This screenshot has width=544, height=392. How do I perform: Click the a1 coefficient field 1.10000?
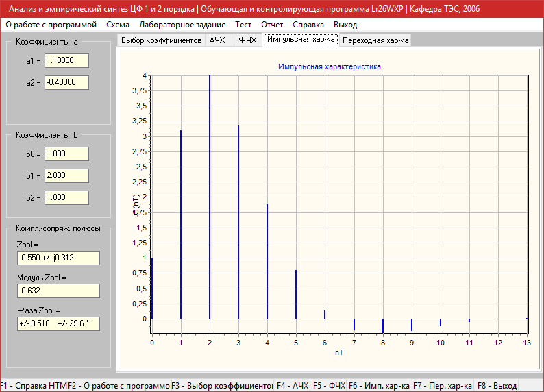[x=66, y=60]
